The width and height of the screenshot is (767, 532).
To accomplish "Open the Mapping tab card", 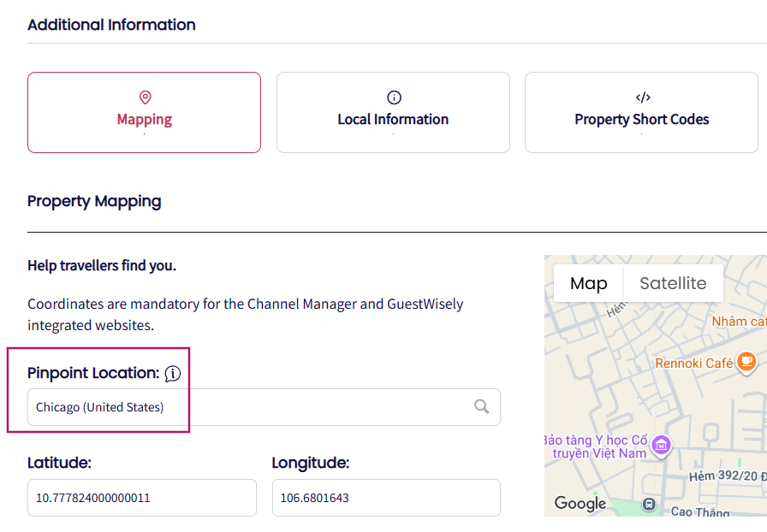I will 145,112.
